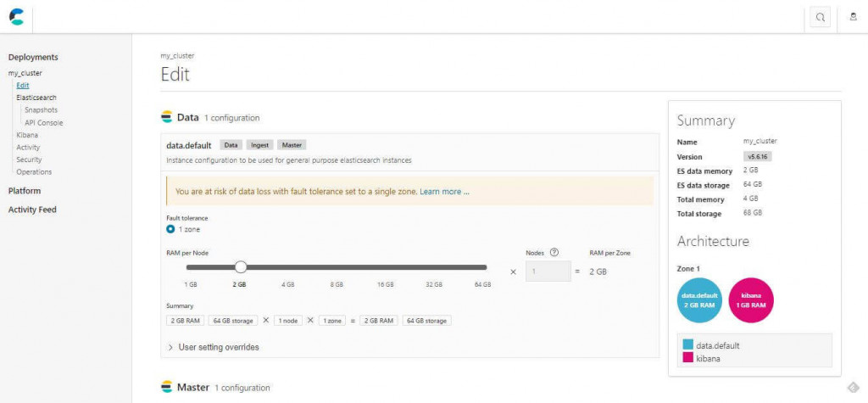This screenshot has height=403, width=868.
Task: Click the first '2 GB RAM' summary chip
Action: [186, 321]
